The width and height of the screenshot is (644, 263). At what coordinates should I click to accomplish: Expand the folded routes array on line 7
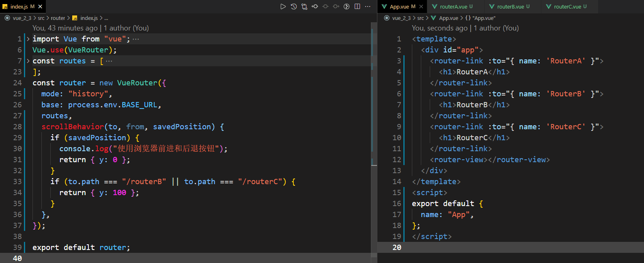point(28,61)
